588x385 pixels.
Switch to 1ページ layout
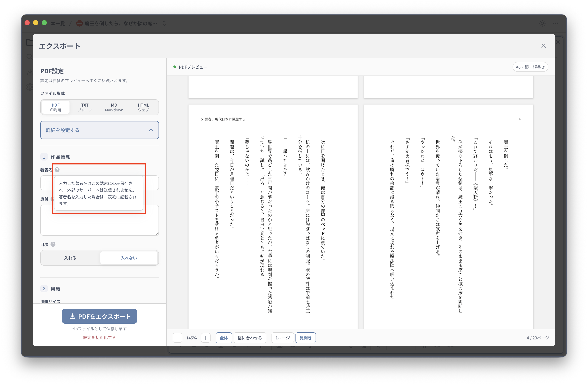click(x=283, y=338)
